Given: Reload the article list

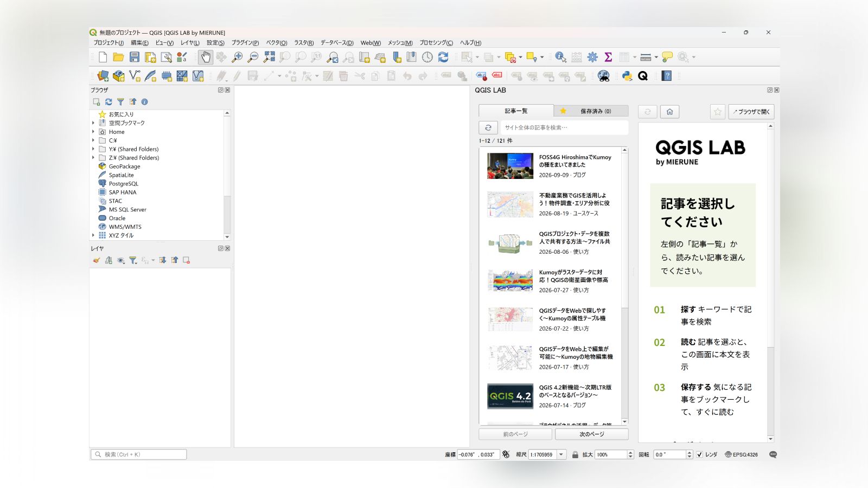Looking at the screenshot, I should 488,127.
